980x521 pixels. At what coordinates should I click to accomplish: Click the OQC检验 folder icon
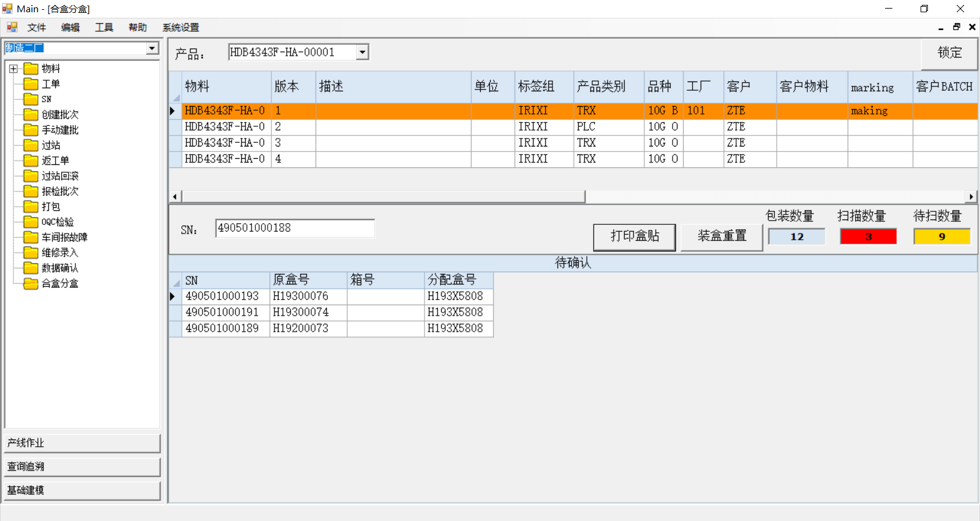[x=31, y=222]
